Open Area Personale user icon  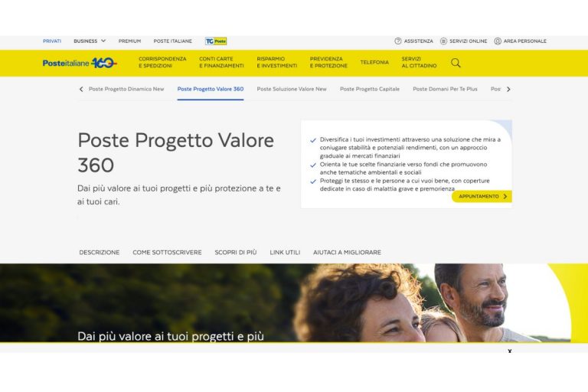coord(498,41)
